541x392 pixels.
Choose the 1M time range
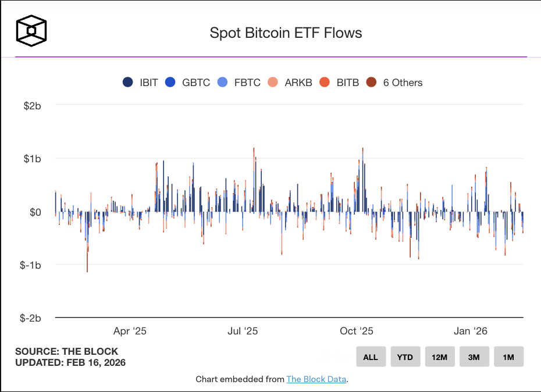point(508,357)
